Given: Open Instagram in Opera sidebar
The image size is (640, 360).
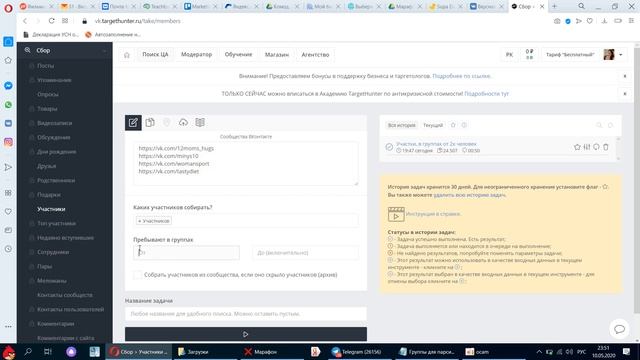Looking at the screenshot, I should point(8,142).
